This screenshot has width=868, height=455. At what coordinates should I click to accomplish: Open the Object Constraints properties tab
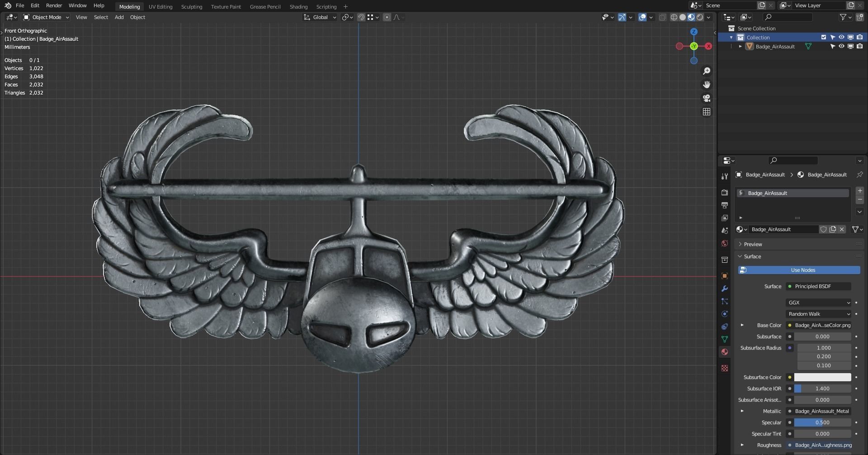[x=725, y=327]
